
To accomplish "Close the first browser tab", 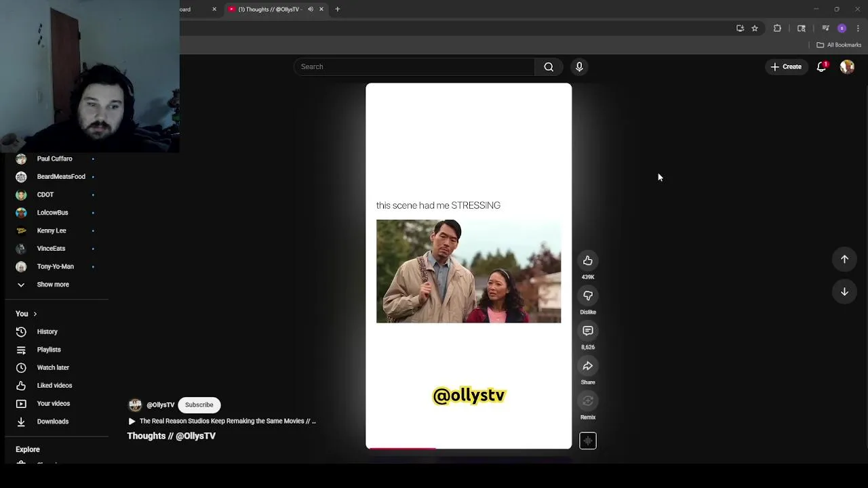I will [x=214, y=9].
